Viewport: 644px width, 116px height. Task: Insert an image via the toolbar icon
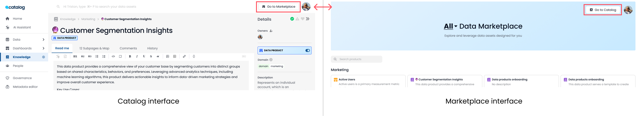tap(167, 56)
